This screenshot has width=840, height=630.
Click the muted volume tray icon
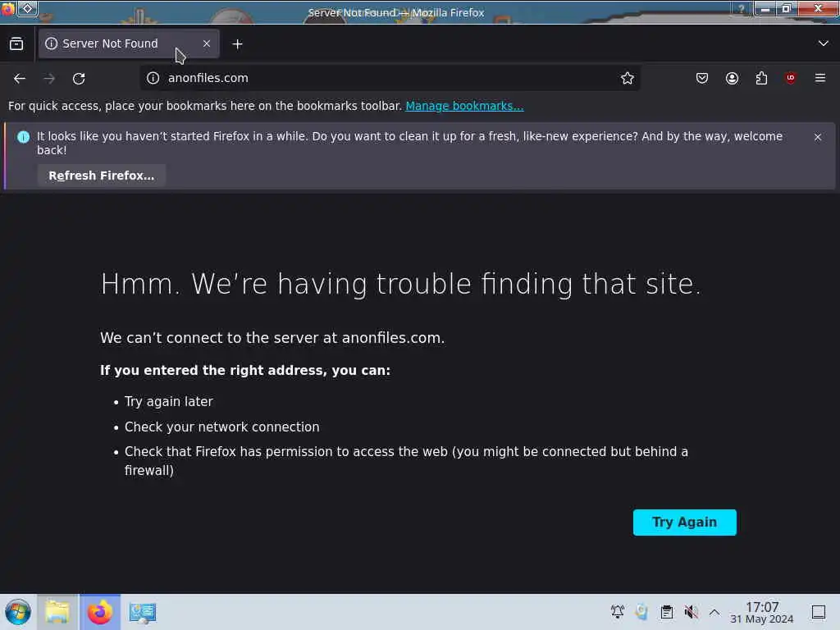tap(691, 612)
